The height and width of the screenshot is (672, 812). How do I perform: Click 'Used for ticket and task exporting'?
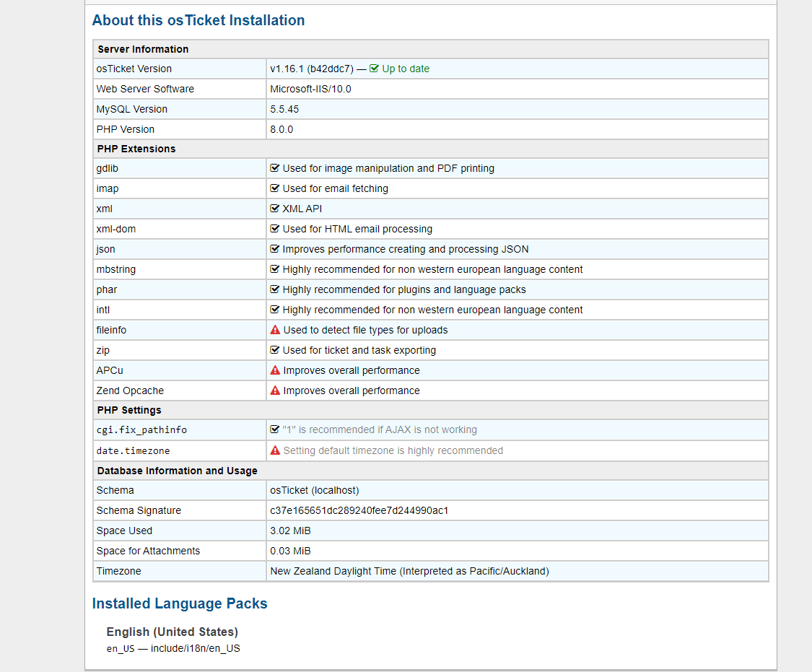[x=359, y=350]
